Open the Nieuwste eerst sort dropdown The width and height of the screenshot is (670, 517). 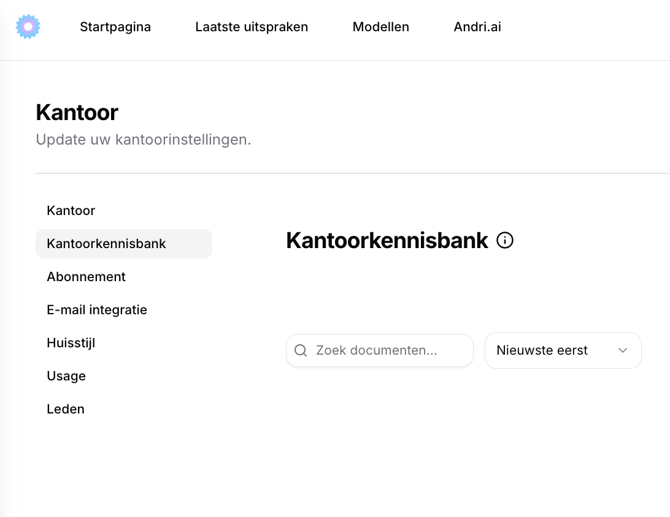562,351
